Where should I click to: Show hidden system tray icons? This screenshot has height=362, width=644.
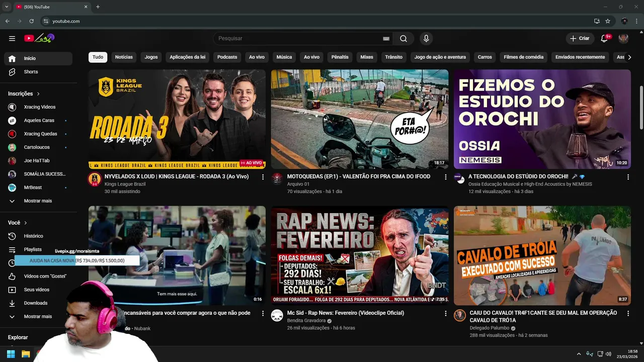click(579, 354)
